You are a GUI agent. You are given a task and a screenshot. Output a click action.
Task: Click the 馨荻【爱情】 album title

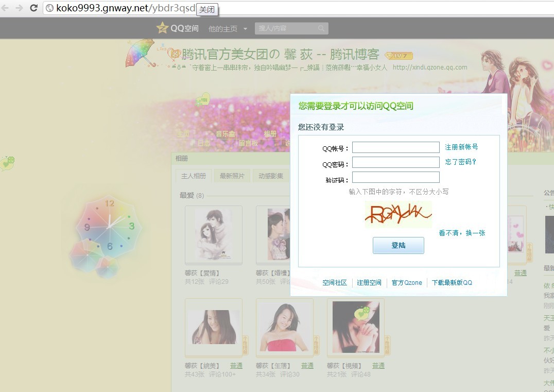202,273
